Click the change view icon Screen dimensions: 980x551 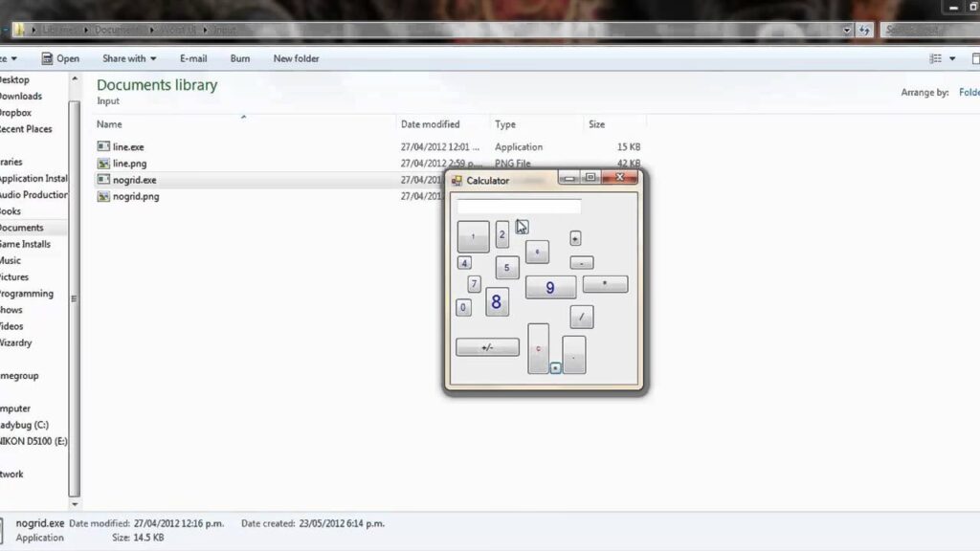tap(936, 58)
